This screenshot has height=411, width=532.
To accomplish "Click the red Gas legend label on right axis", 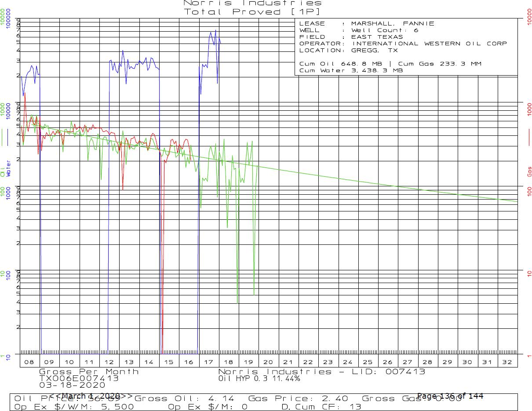I will (x=529, y=171).
